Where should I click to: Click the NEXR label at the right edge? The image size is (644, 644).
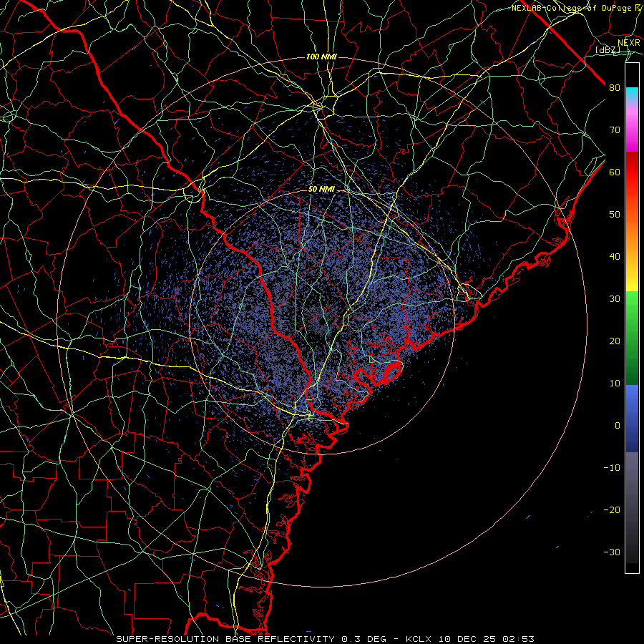pyautogui.click(x=629, y=43)
